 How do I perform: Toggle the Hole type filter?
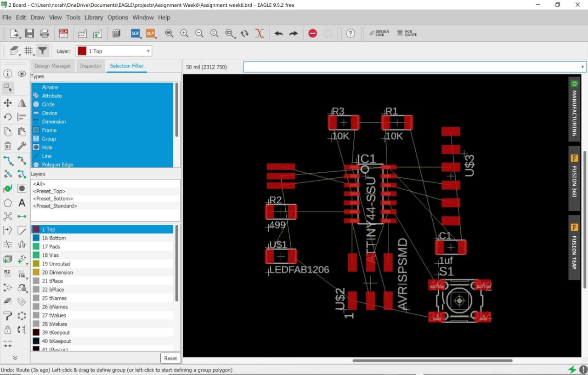point(102,148)
